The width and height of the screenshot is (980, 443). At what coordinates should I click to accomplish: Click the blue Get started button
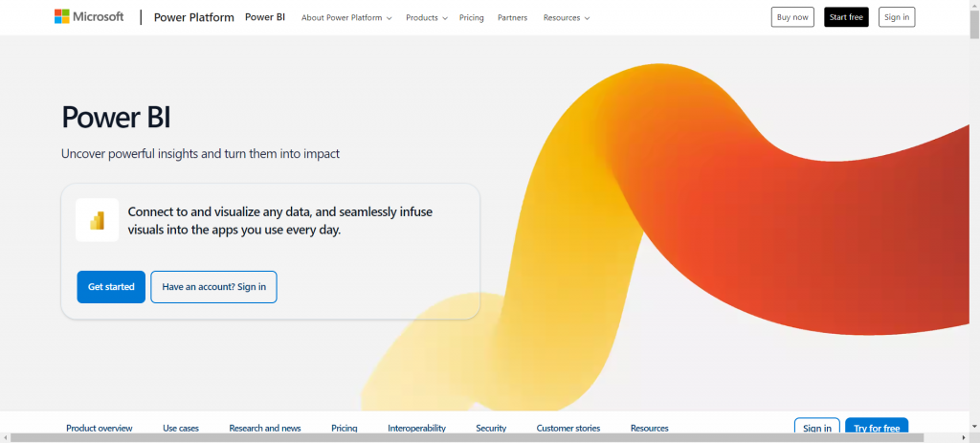(111, 286)
